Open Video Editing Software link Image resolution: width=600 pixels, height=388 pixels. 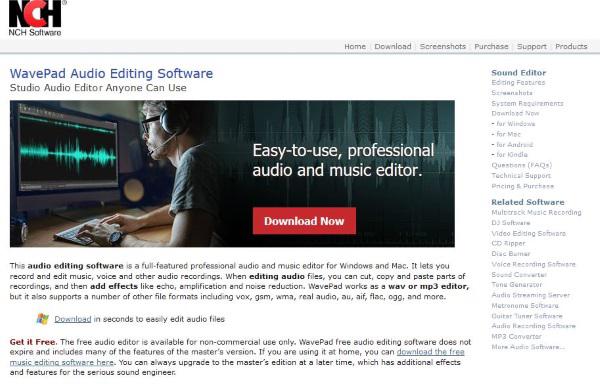tap(528, 233)
